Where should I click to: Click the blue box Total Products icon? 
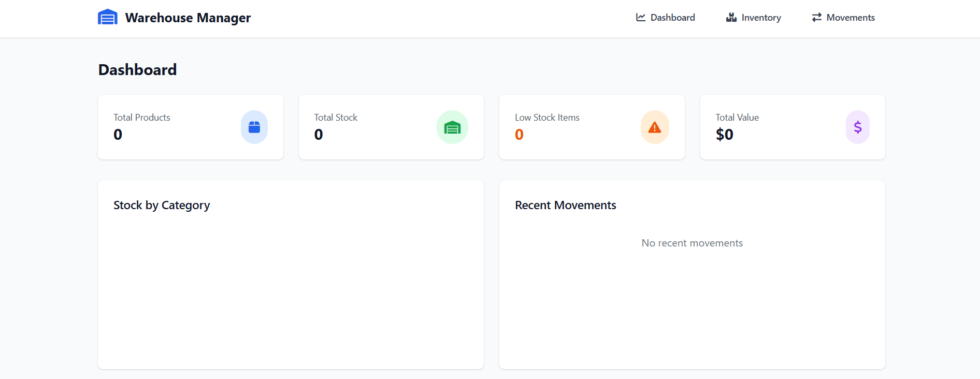click(x=254, y=127)
